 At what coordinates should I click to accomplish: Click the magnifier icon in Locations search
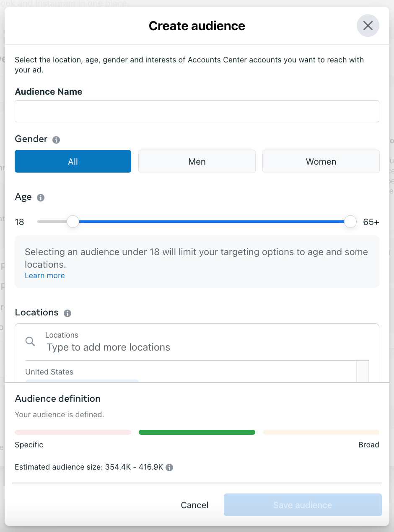(x=30, y=341)
